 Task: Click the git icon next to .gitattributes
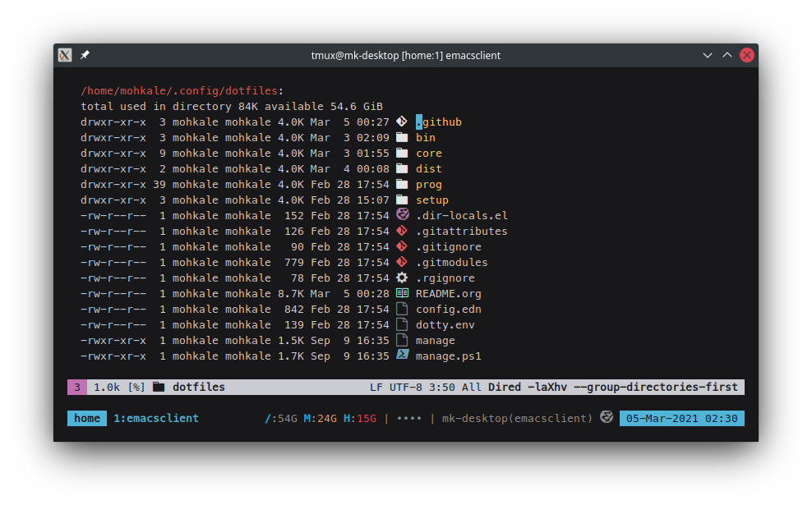402,231
